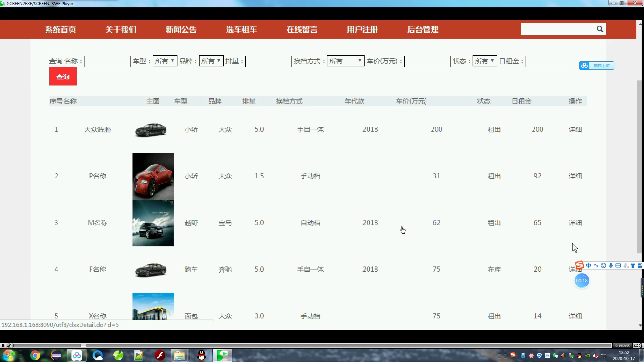644x362 pixels.
Task: Launch Google Chrome from taskbar
Action: tap(35, 355)
